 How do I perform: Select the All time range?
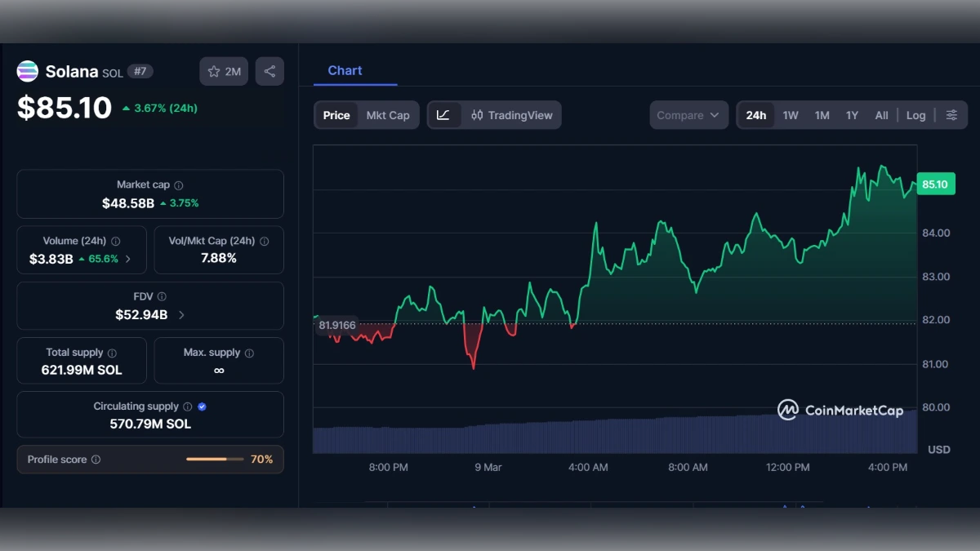(881, 115)
